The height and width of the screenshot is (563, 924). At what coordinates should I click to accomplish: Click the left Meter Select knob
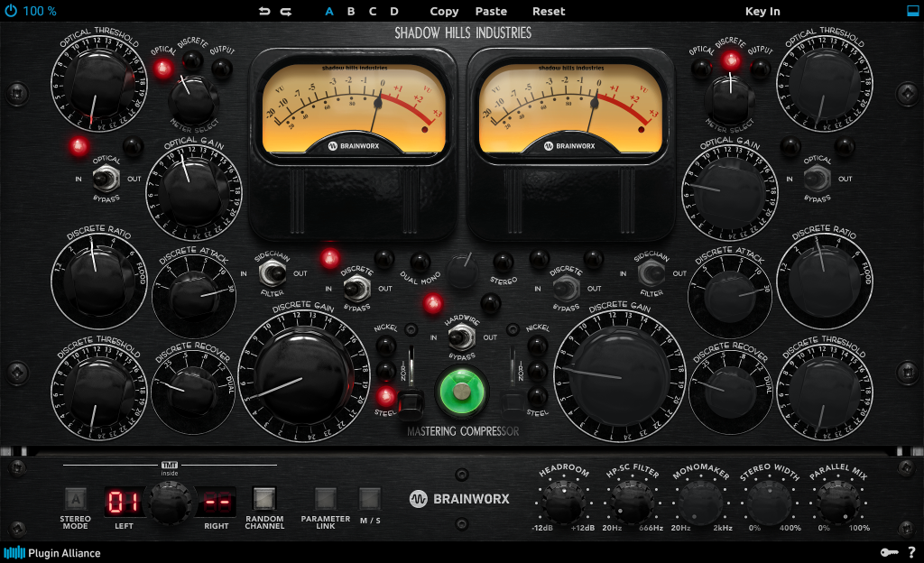pos(193,100)
